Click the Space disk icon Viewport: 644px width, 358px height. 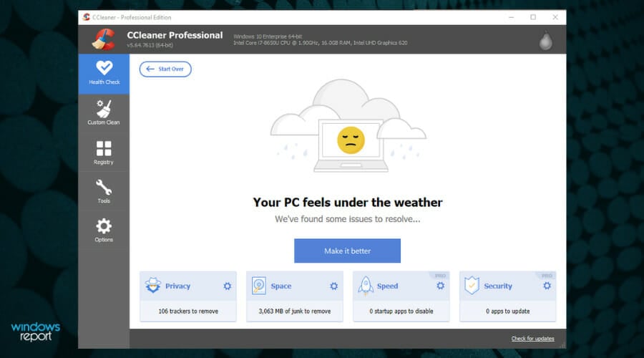(x=259, y=286)
